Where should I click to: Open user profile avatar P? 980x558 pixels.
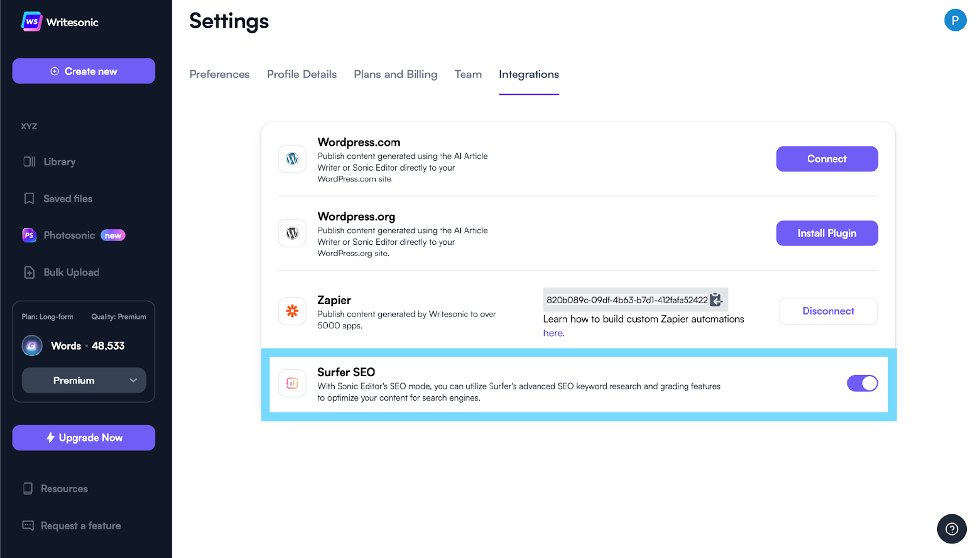(955, 20)
